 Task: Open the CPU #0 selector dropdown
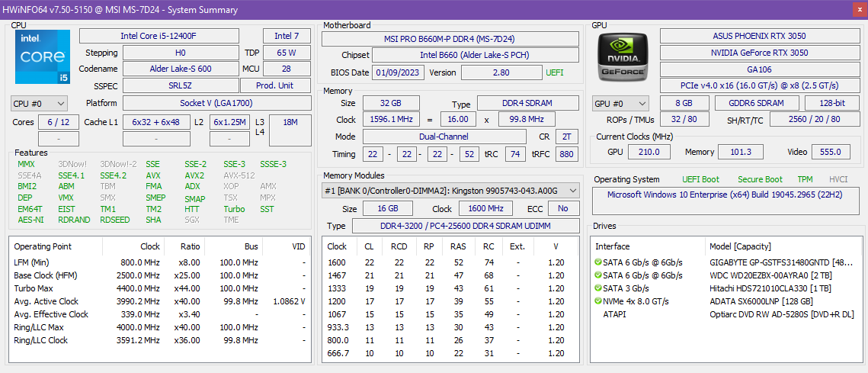tap(39, 103)
